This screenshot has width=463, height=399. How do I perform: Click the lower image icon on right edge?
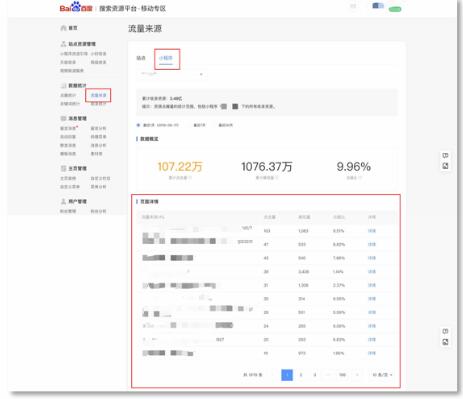[445, 342]
